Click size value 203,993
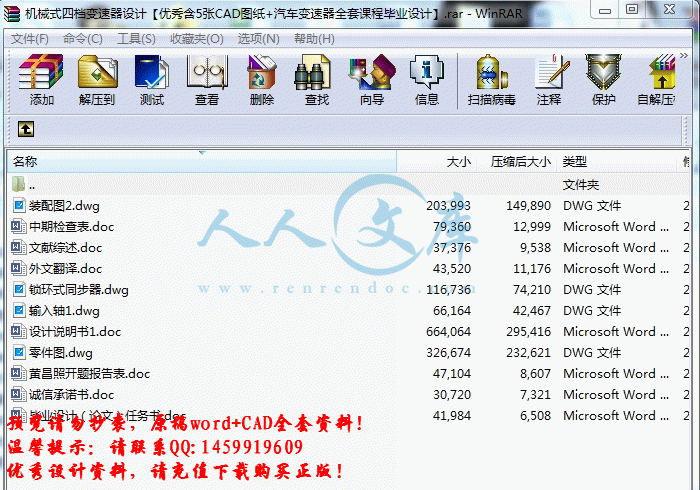The image size is (700, 490). click(448, 206)
